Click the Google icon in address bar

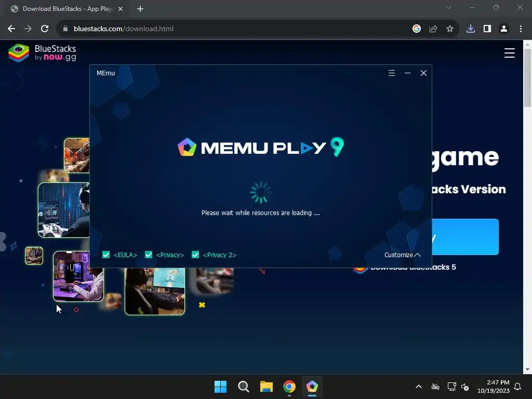coord(417,29)
